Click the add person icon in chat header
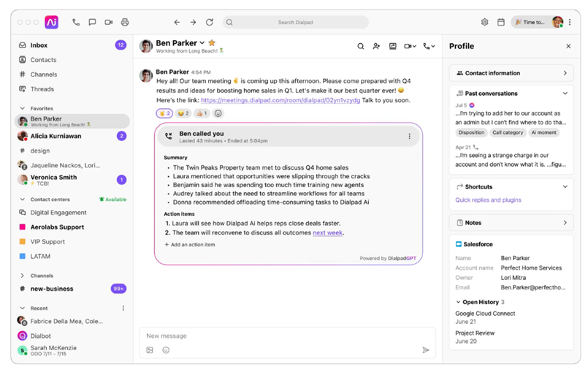This screenshot has height=367, width=588. pyautogui.click(x=376, y=46)
